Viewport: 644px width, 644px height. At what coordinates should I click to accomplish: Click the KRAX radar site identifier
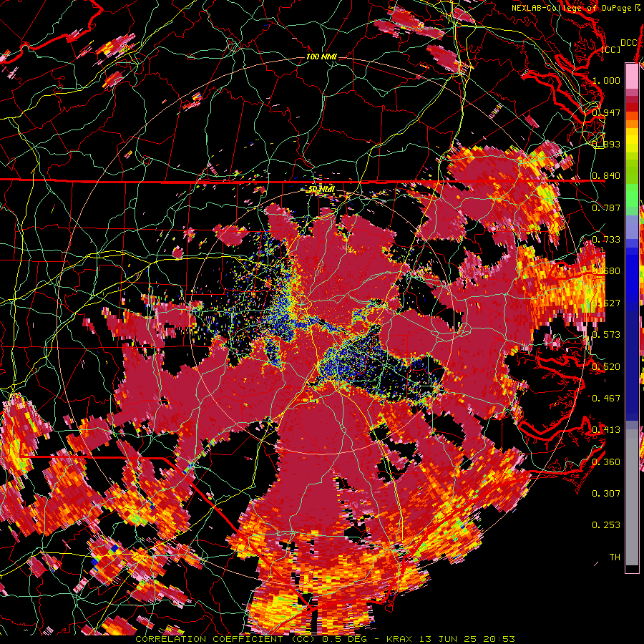[x=400, y=639]
